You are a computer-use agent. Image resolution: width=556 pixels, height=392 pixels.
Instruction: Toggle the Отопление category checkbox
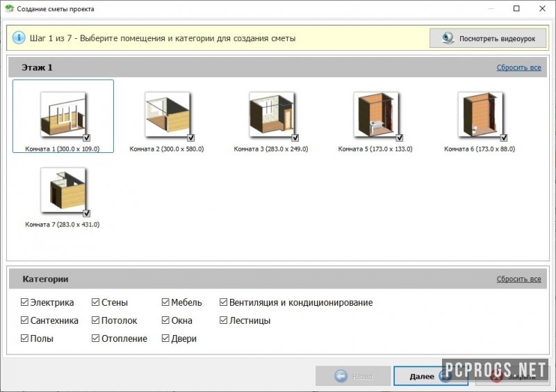click(95, 338)
